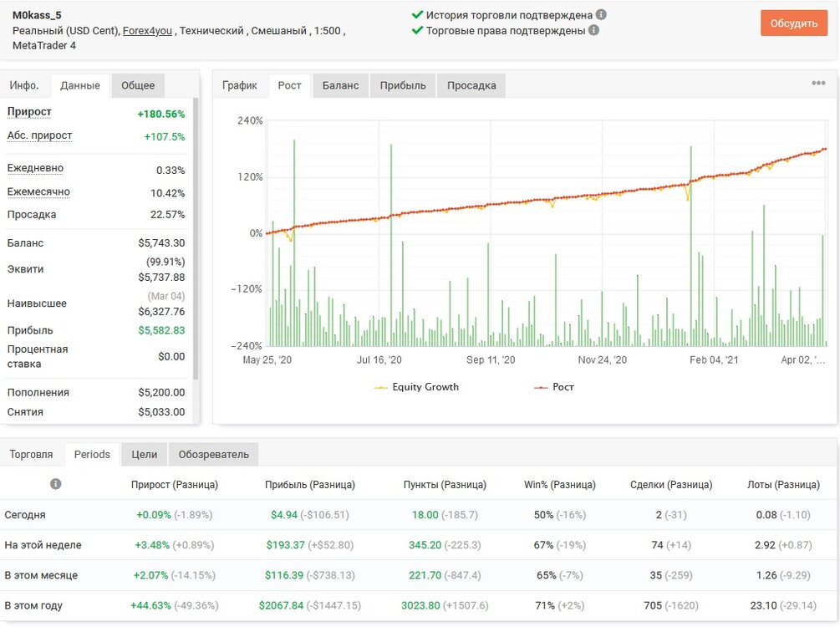This screenshot has height=627, width=840.
Task: Select the Данные tab
Action: (80, 85)
